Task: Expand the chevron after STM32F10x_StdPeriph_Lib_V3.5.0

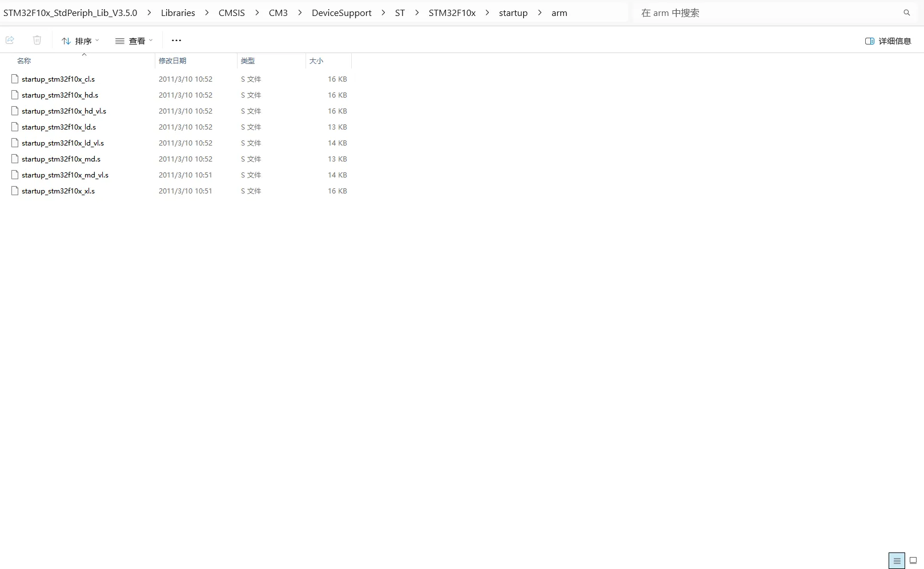Action: pyautogui.click(x=149, y=13)
